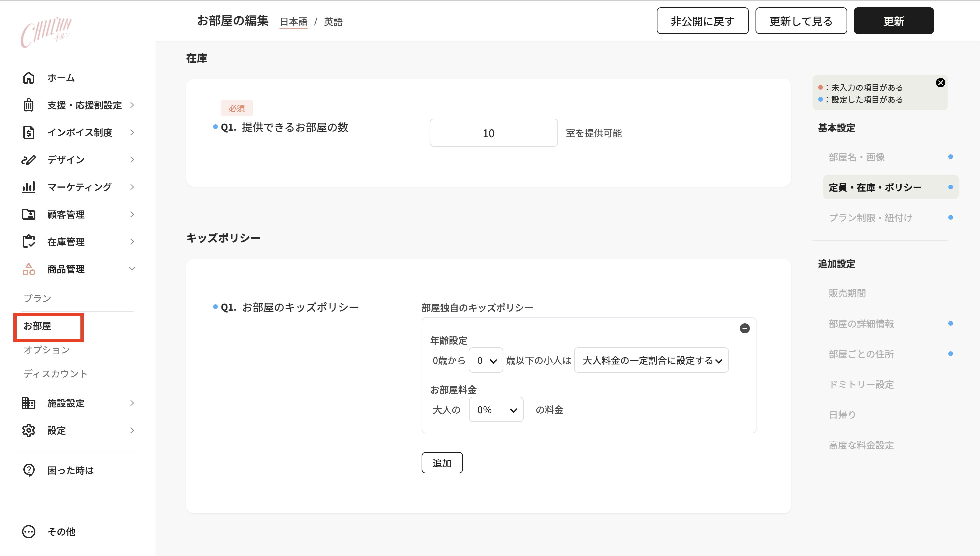Open the 顧客管理 customer icon
Image resolution: width=980 pixels, height=556 pixels.
(x=29, y=214)
